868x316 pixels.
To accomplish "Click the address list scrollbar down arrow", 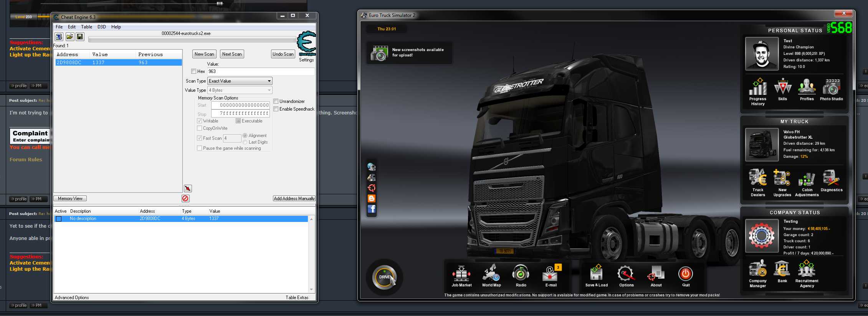I will pos(311,289).
